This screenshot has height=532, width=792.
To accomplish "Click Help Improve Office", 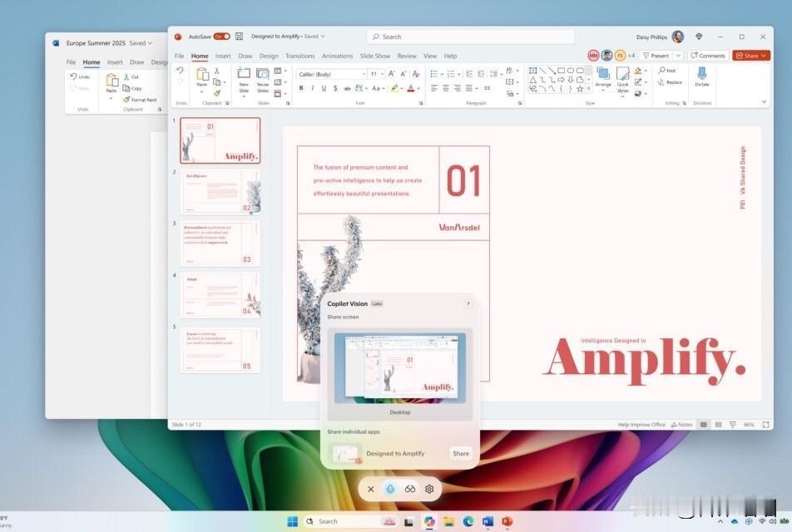I will point(641,425).
